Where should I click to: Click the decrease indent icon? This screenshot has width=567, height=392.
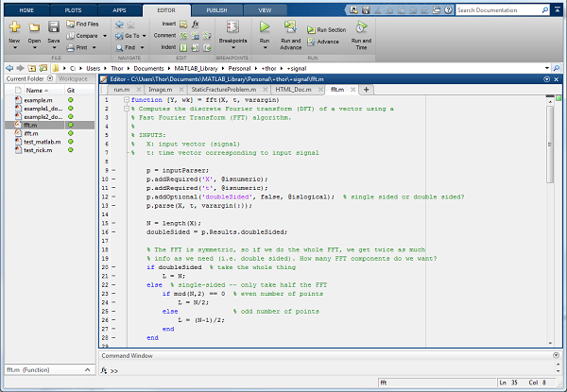[x=207, y=47]
